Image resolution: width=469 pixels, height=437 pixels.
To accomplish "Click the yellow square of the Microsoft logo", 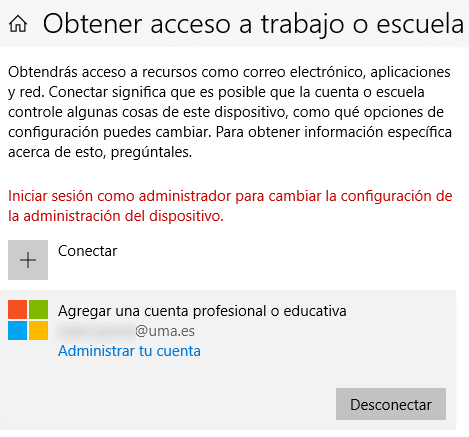I will point(38,330).
